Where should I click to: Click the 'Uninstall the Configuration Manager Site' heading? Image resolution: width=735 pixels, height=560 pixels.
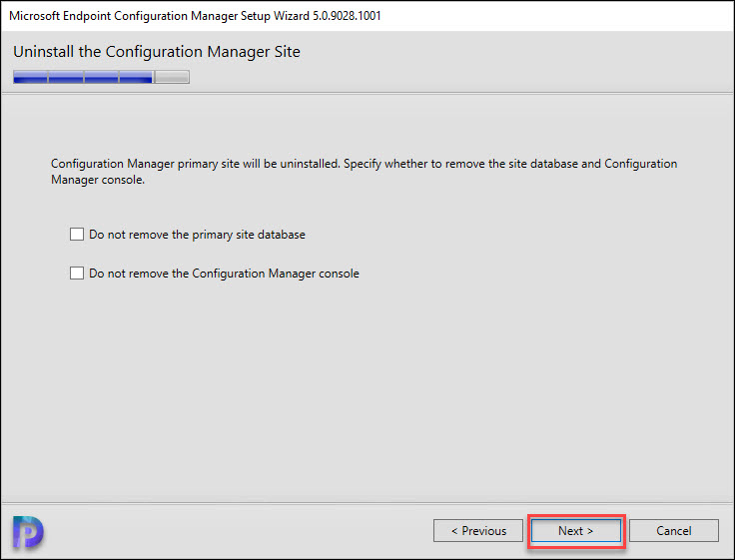[157, 52]
